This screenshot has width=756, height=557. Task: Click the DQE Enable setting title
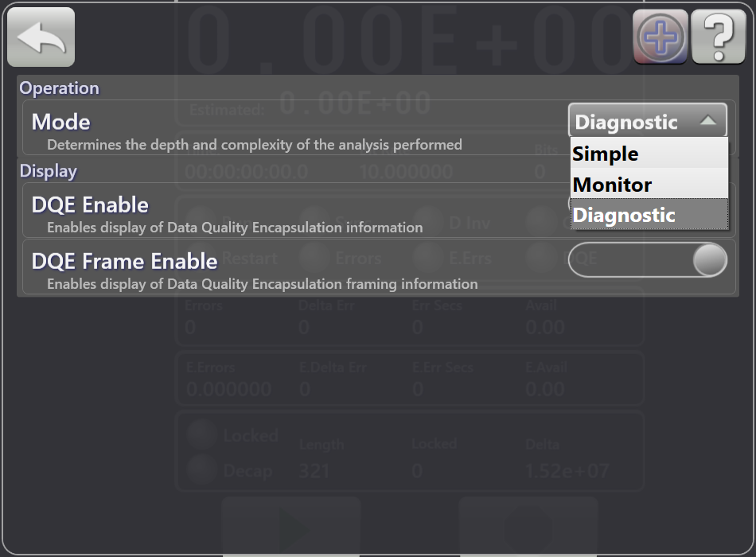[x=90, y=204]
